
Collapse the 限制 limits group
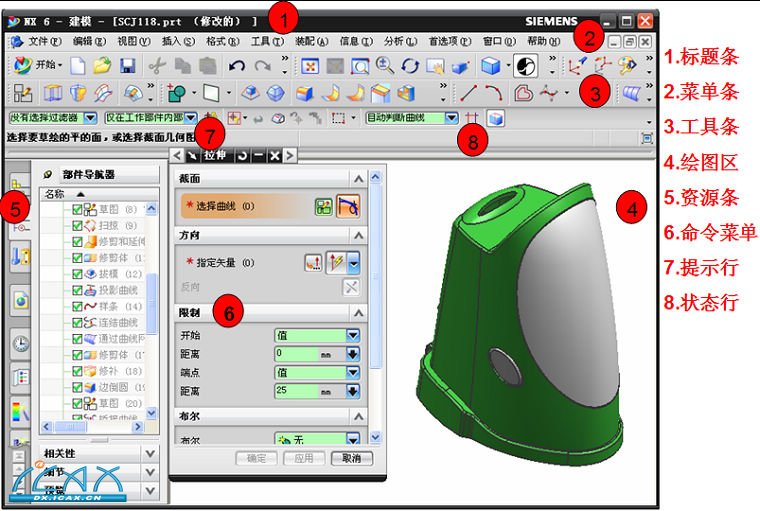[x=358, y=313]
